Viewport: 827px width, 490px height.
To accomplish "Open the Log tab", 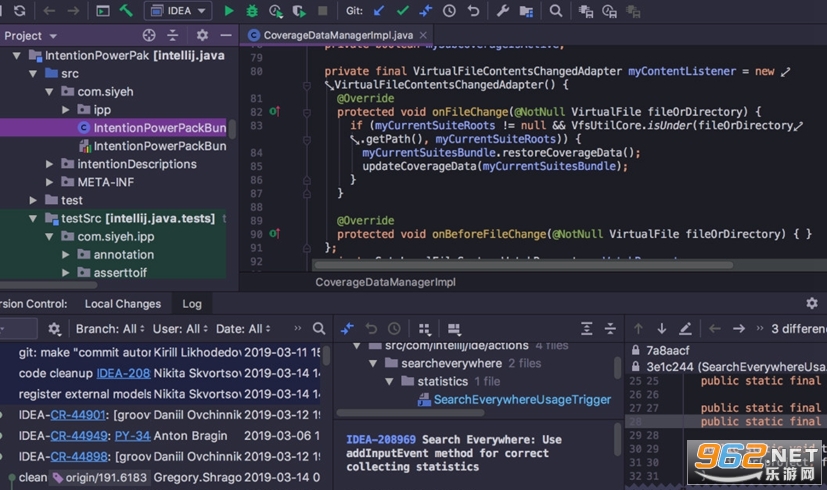I will (192, 304).
